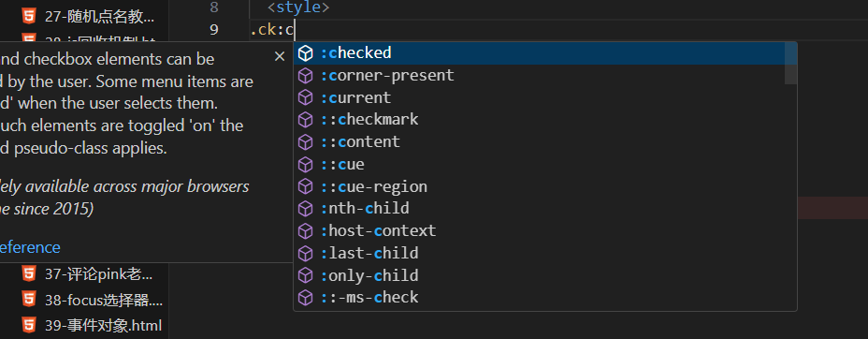Select the ::cue suggestion
The image size is (868, 339).
544,165
